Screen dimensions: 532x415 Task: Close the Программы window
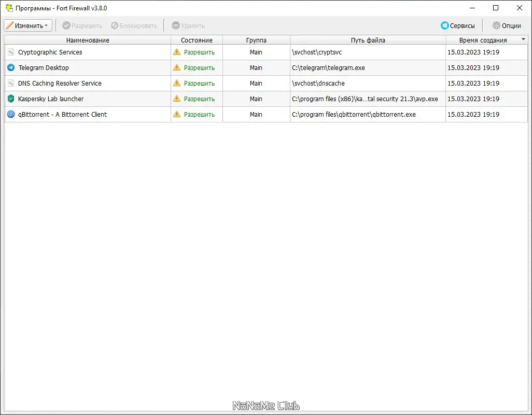coord(520,8)
